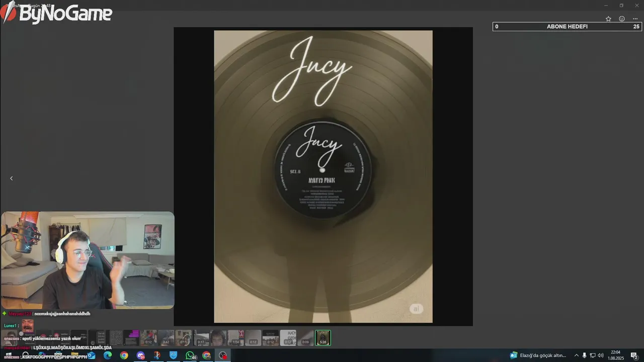The height and width of the screenshot is (362, 644).
Task: Click the favorite star icon
Action: click(x=608, y=19)
